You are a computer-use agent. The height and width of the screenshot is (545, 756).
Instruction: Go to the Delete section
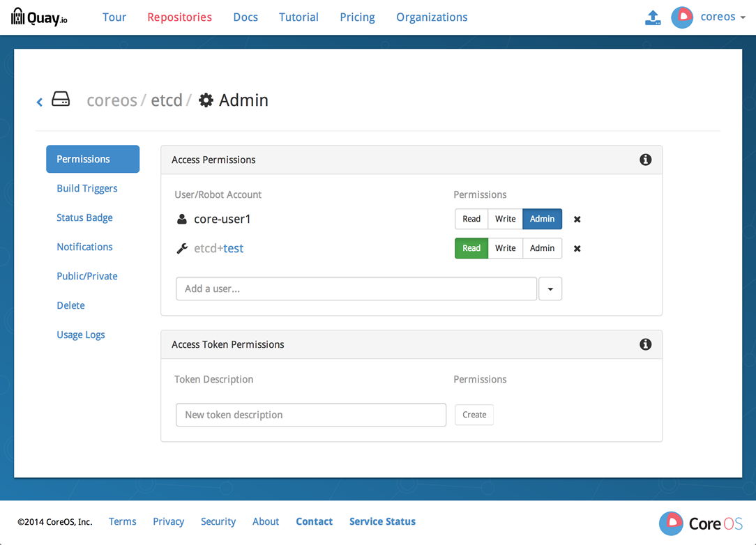[x=70, y=305]
